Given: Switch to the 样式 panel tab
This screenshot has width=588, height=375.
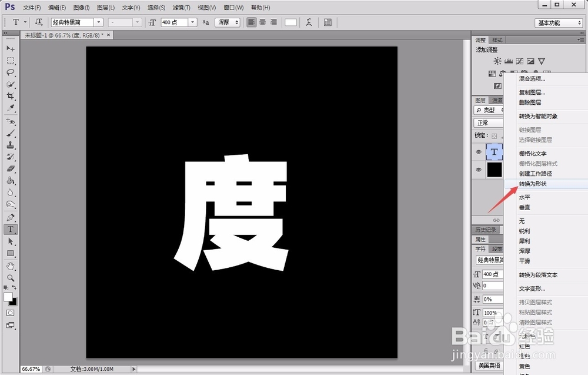Looking at the screenshot, I should point(497,40).
